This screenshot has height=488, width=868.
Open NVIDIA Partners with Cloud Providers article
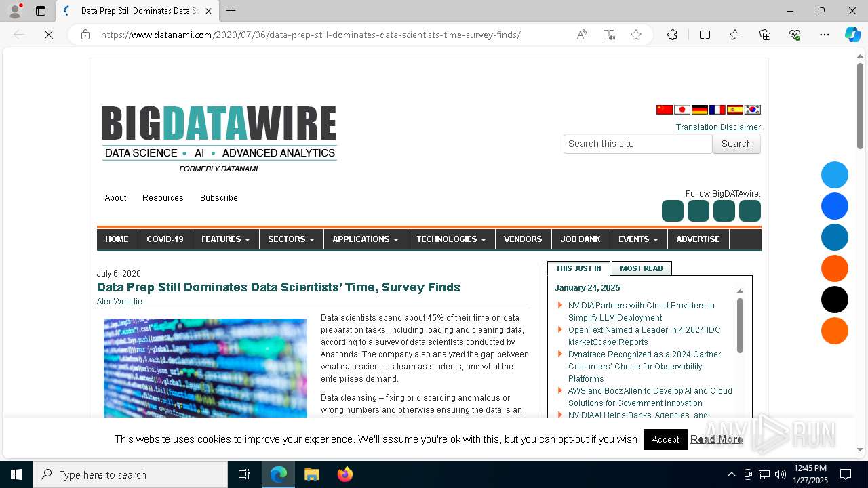click(x=642, y=312)
